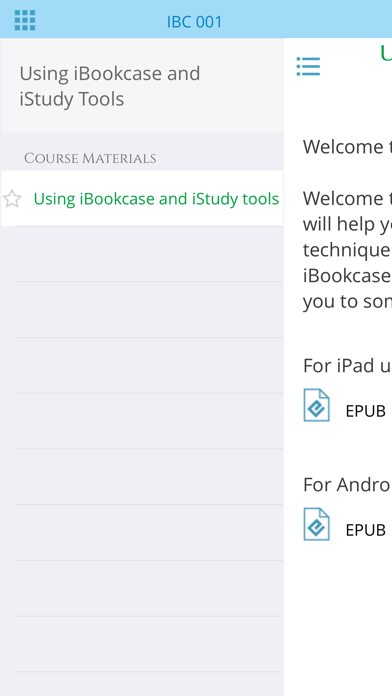Open the Android EPUB file icon
The image size is (392, 696).
pos(317,524)
